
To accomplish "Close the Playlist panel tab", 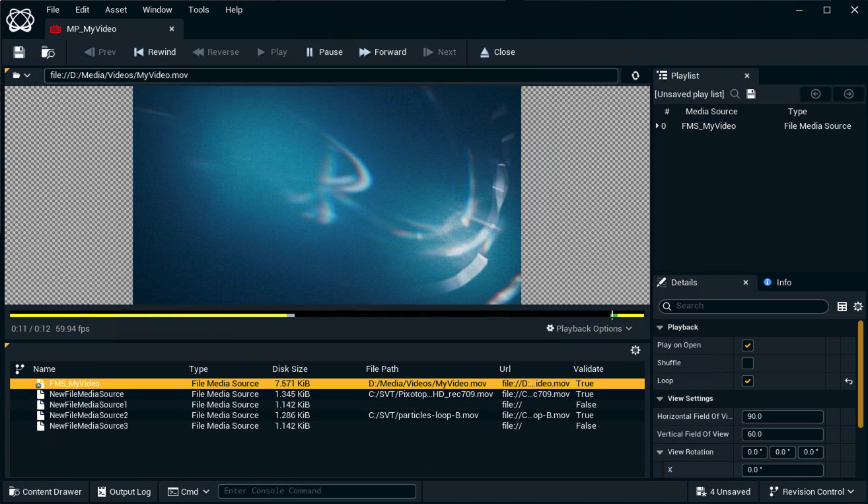I will [x=747, y=76].
